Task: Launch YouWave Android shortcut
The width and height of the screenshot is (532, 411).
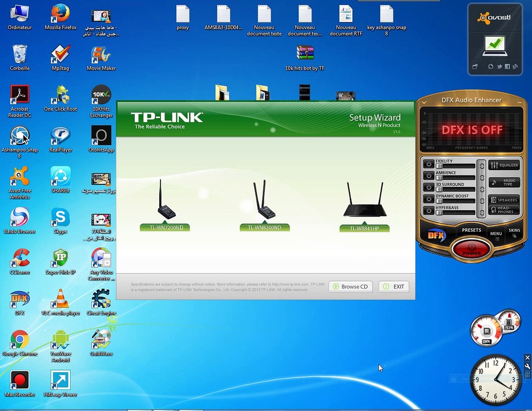Action: tap(61, 345)
